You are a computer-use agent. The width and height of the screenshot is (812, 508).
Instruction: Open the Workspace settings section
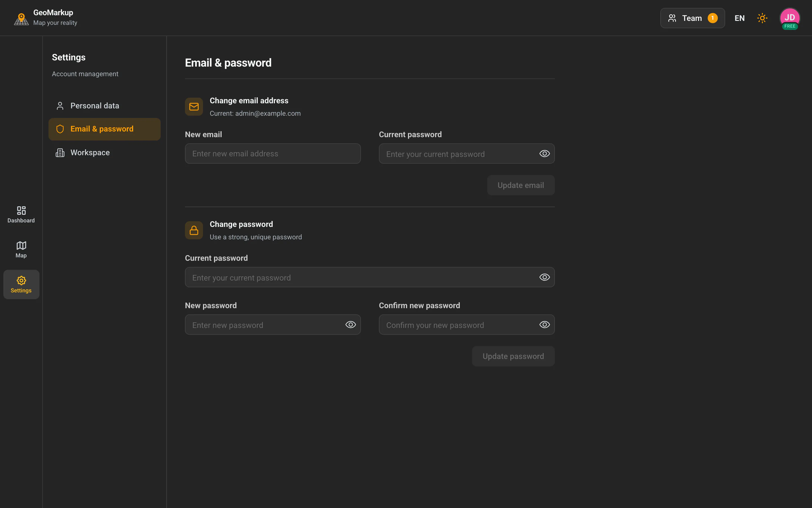click(x=104, y=152)
